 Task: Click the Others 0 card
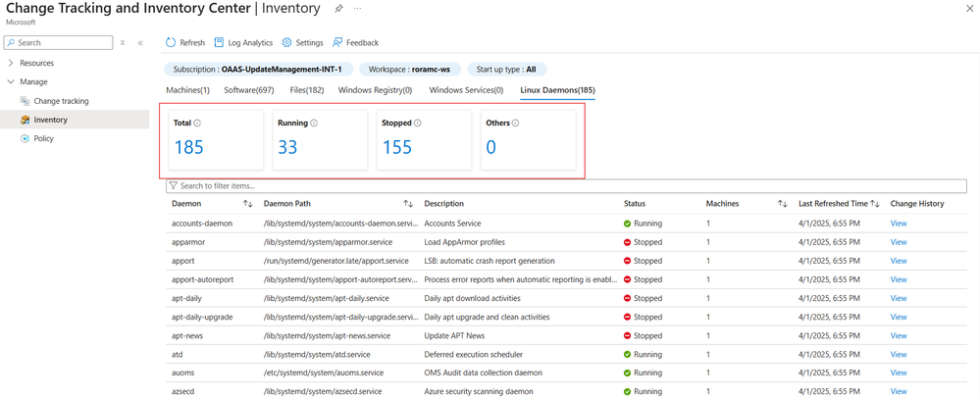click(528, 139)
